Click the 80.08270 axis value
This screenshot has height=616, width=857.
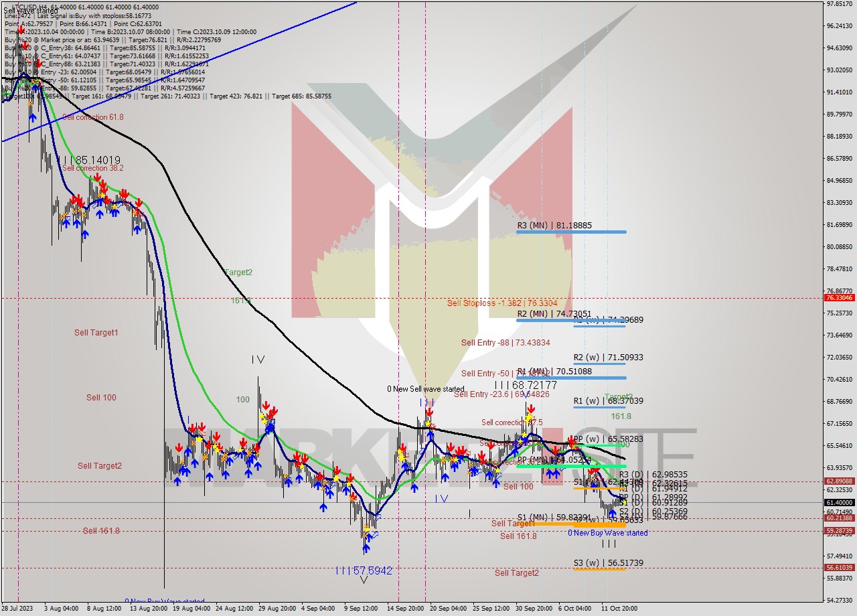point(839,246)
